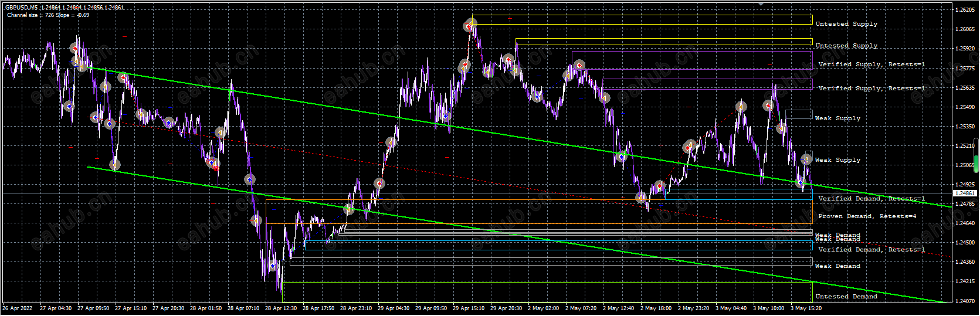Click price axis value 1.25635

[x=965, y=88]
